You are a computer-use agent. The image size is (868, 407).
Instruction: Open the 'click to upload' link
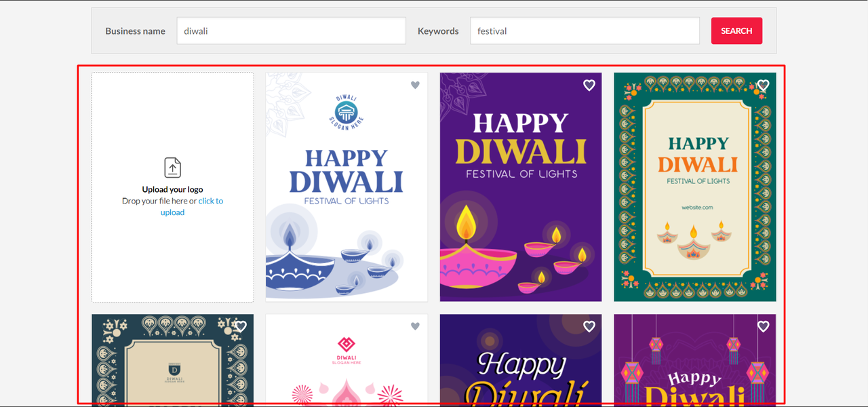191,206
